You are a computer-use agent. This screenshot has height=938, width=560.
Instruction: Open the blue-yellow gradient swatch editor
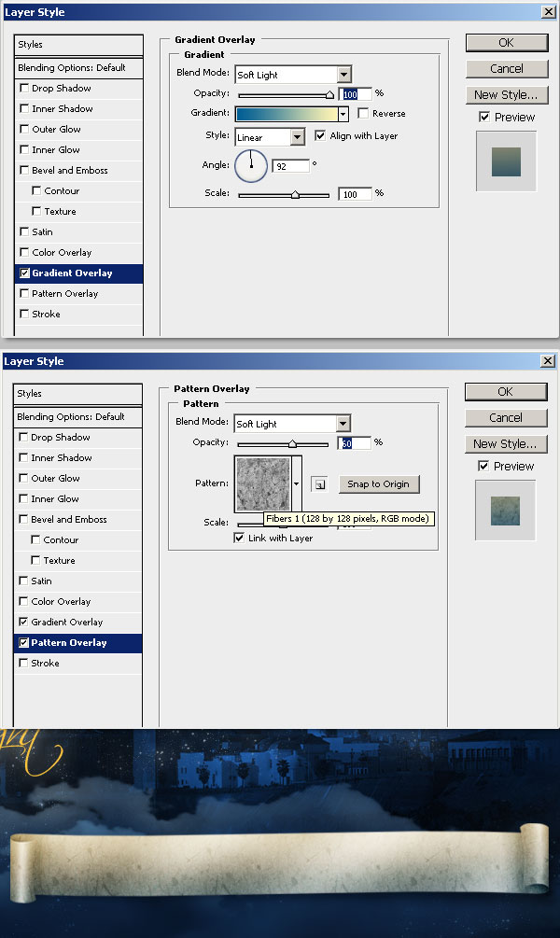click(x=287, y=114)
